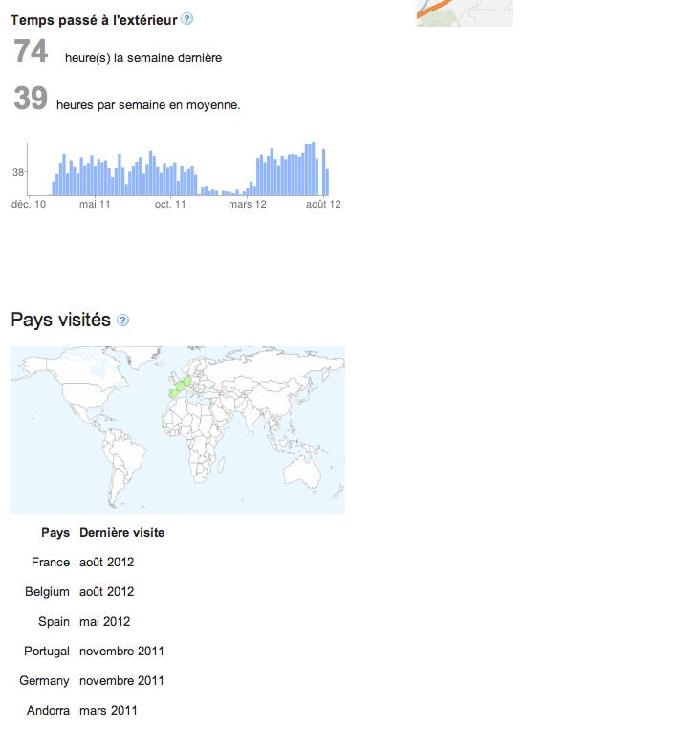
Task: Select the Spain country cell
Action: point(55,622)
